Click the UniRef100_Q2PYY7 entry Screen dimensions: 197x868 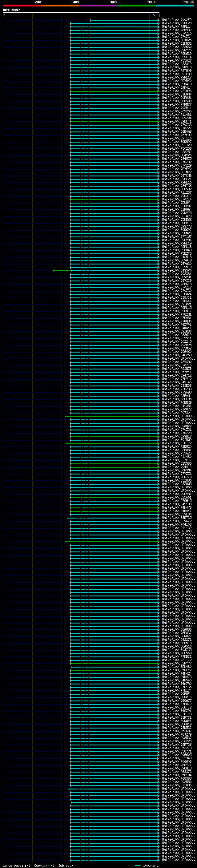176,663
